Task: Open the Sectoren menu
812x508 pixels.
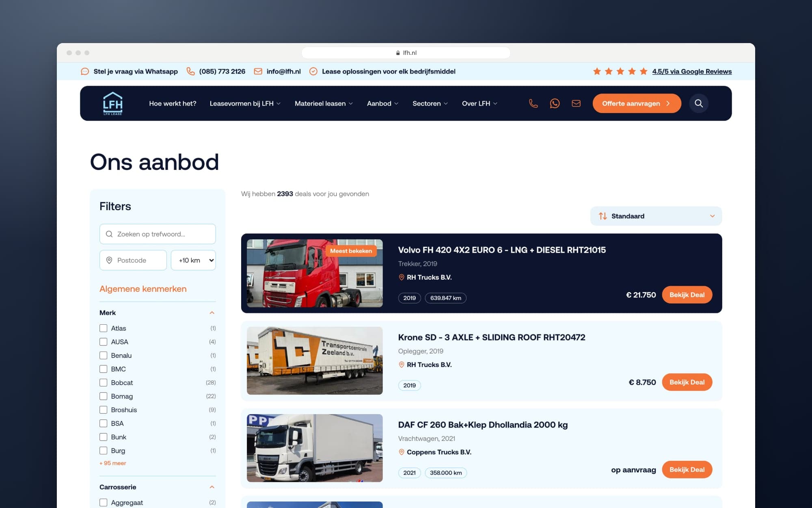Action: [x=430, y=104]
